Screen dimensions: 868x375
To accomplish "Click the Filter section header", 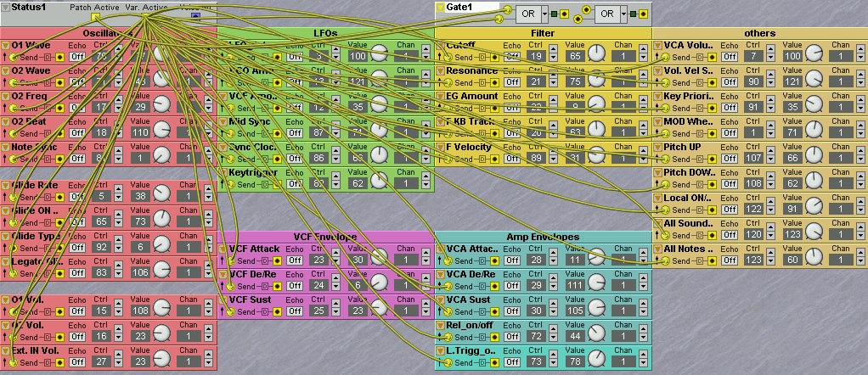I will [543, 32].
